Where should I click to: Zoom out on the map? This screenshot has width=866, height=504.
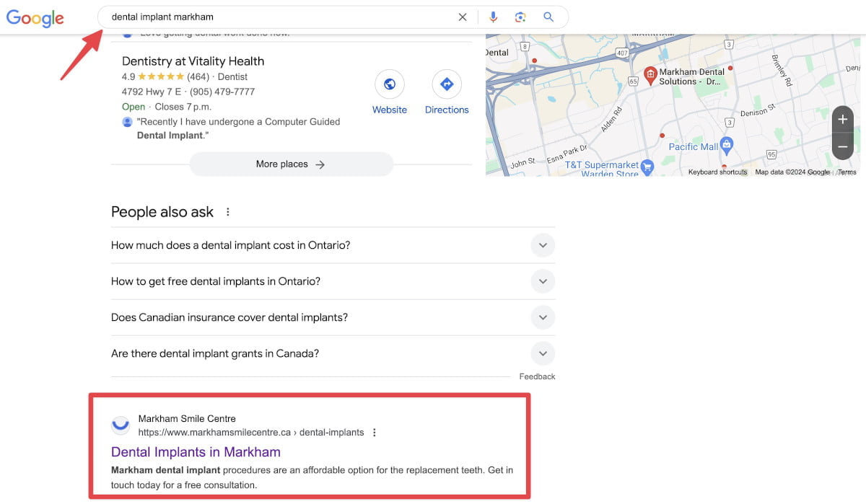[x=842, y=146]
